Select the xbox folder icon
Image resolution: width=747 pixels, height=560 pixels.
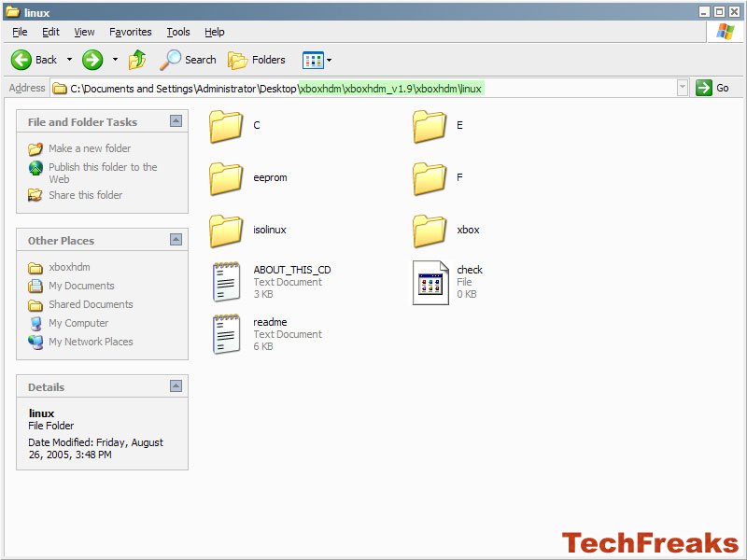pos(430,231)
